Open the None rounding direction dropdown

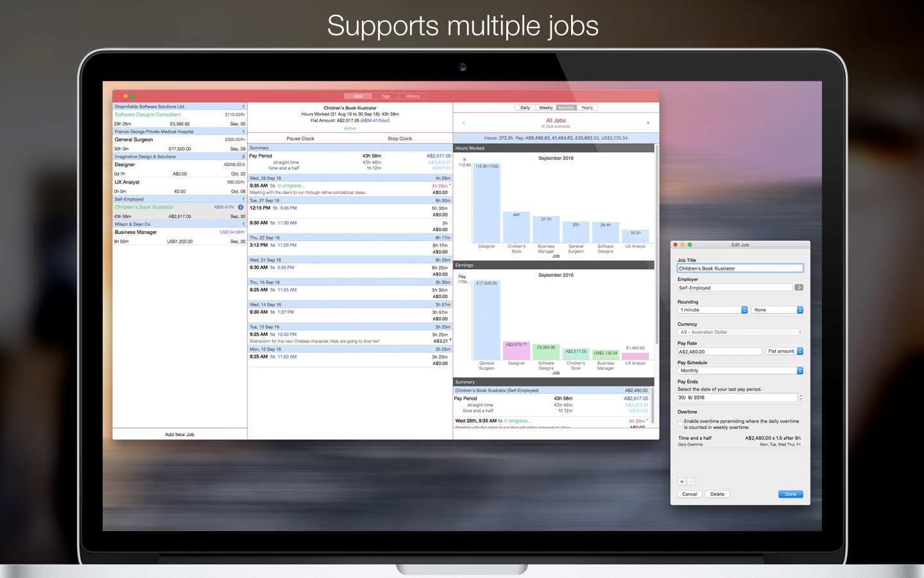777,310
